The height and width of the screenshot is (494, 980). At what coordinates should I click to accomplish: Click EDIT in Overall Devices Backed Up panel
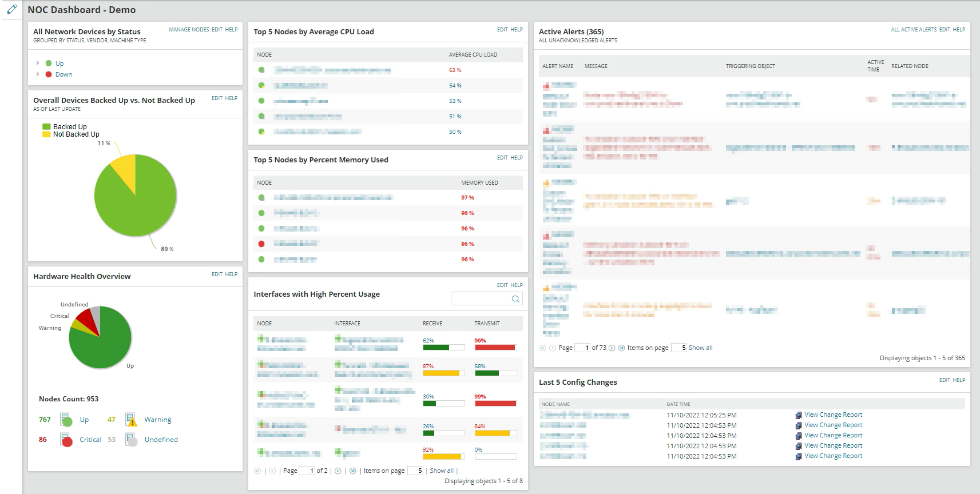pos(217,98)
